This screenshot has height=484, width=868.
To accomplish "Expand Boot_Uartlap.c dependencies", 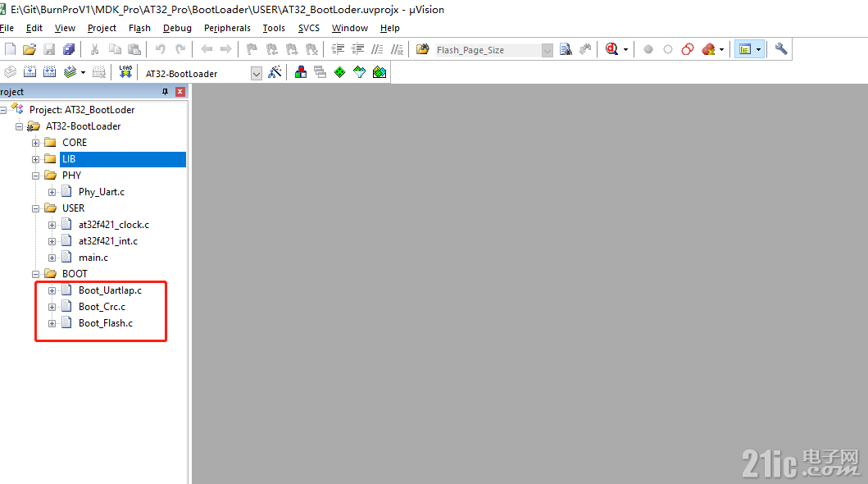I will point(52,290).
